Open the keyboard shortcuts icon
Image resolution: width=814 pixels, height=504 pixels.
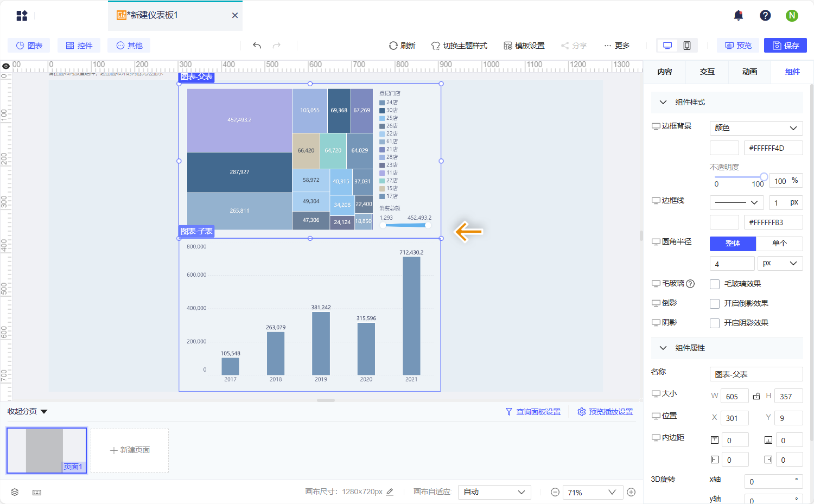(37, 492)
